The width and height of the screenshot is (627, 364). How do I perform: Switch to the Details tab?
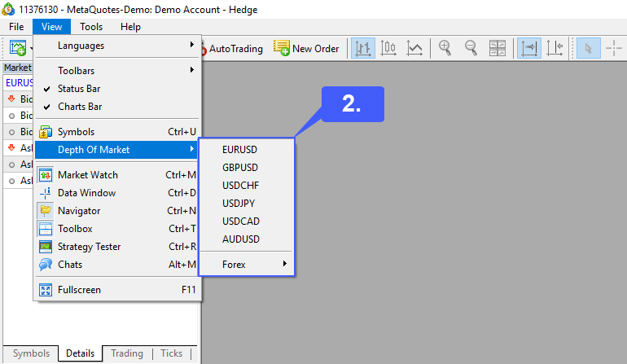click(81, 353)
